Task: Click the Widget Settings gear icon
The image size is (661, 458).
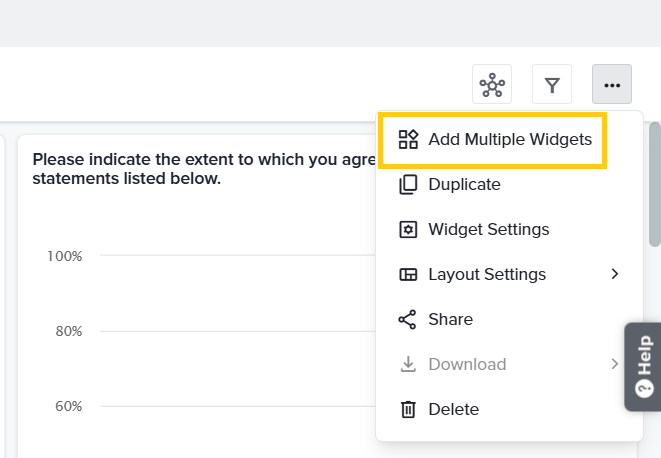Action: (x=408, y=229)
